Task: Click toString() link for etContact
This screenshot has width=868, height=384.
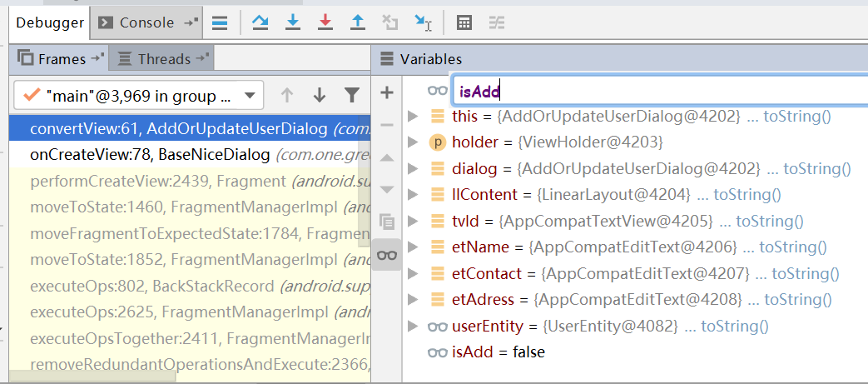Action: 806,274
